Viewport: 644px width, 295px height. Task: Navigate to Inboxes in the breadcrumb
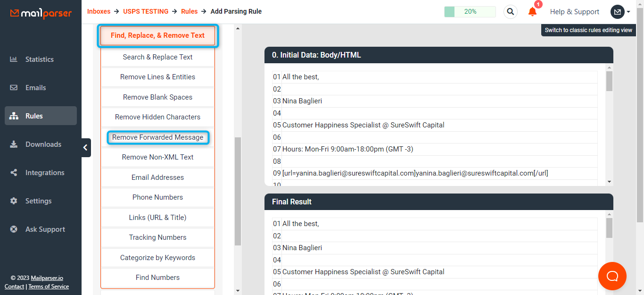pyautogui.click(x=99, y=11)
